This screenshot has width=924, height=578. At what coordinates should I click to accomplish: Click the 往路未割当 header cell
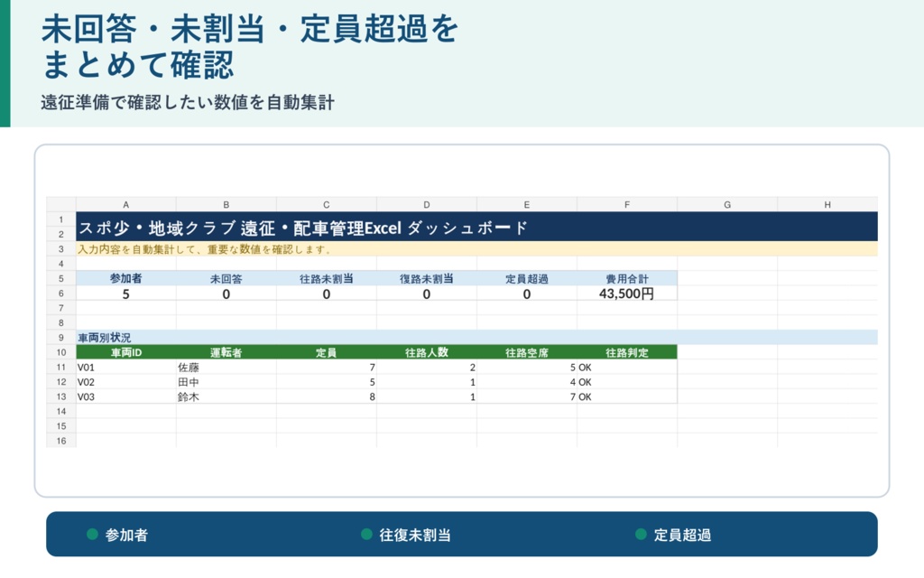pyautogui.click(x=327, y=278)
